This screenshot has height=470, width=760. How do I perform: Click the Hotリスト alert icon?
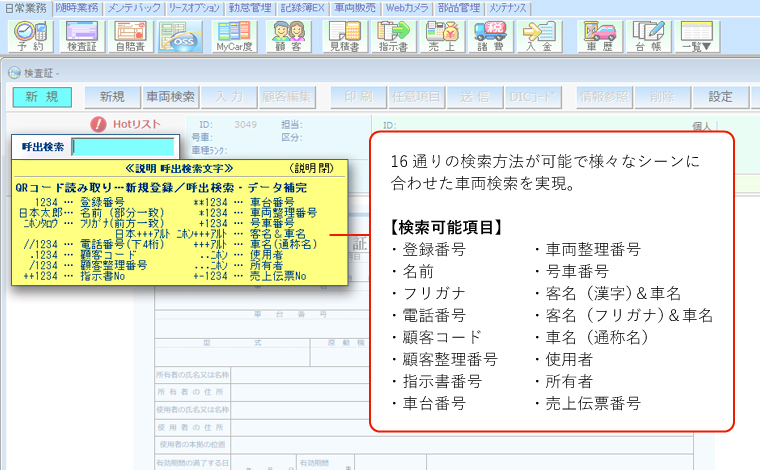98,125
